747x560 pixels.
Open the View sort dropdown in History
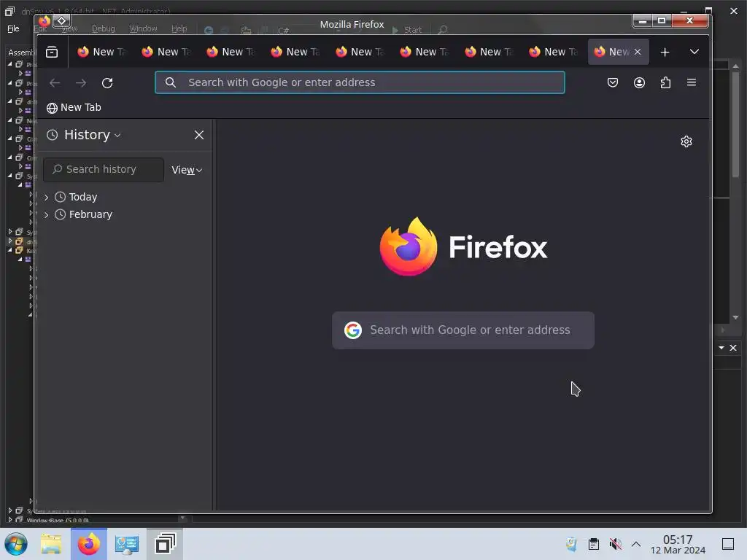click(x=187, y=170)
